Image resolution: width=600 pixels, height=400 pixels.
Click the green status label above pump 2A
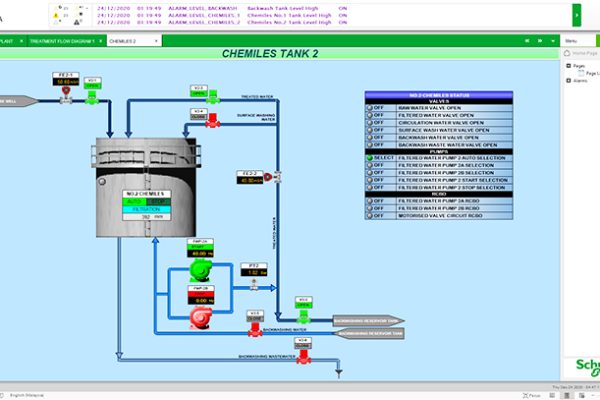pyautogui.click(x=201, y=247)
